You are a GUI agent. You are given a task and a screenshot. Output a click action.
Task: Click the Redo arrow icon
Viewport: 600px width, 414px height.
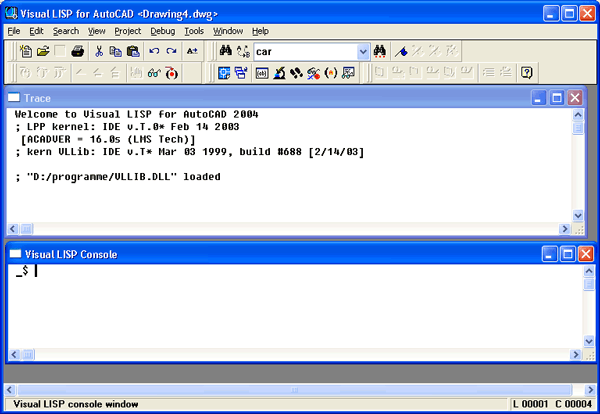click(x=171, y=50)
